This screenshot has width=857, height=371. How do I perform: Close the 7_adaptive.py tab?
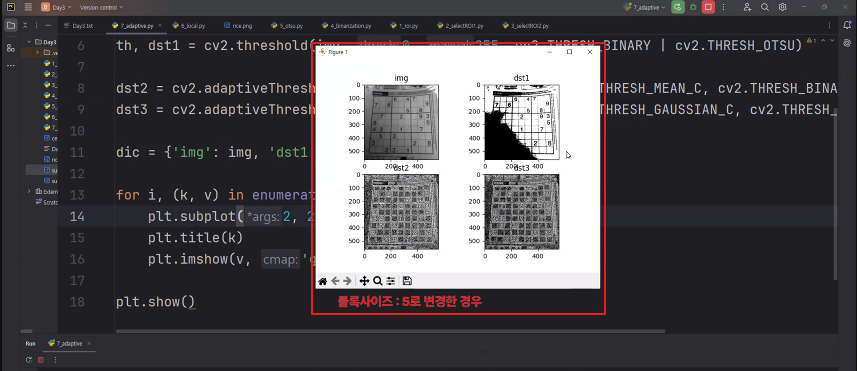[x=159, y=26]
